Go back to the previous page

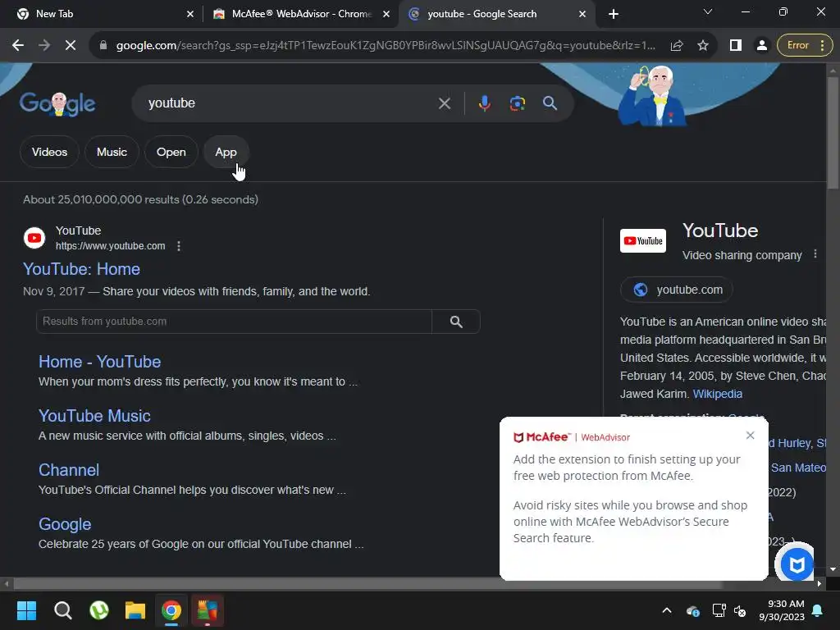point(18,46)
